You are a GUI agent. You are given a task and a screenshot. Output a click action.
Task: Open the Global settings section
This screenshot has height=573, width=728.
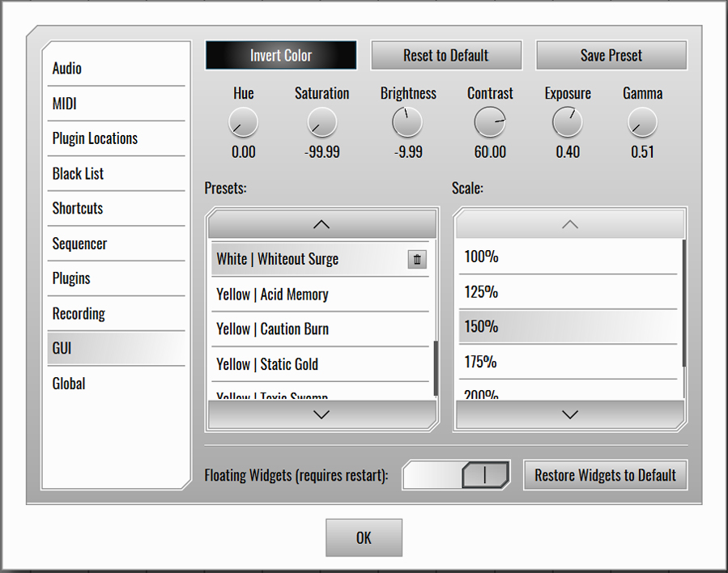(x=116, y=384)
